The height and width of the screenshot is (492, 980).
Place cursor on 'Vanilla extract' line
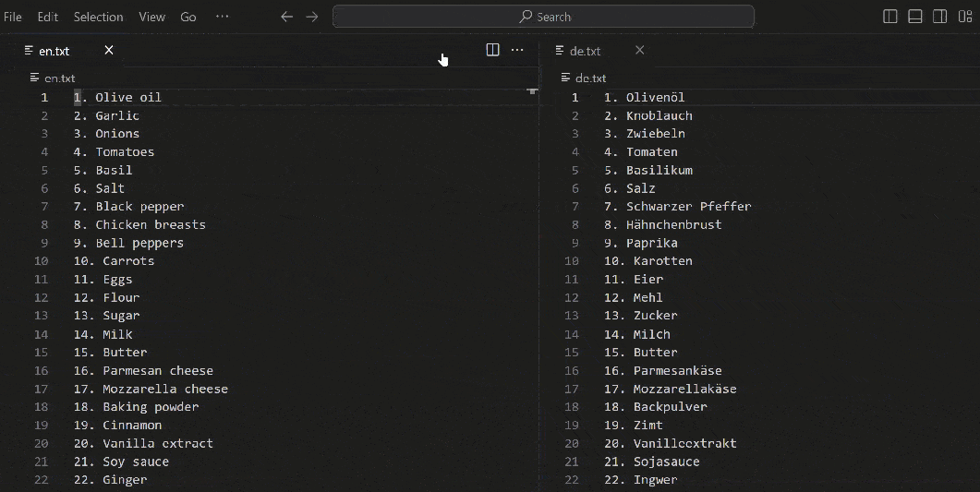(x=157, y=443)
